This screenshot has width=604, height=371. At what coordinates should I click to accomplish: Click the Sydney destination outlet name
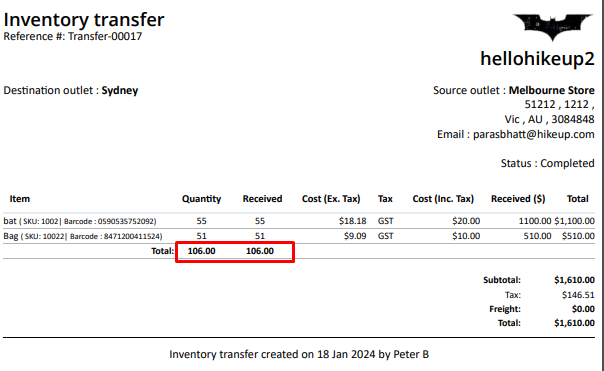point(120,90)
